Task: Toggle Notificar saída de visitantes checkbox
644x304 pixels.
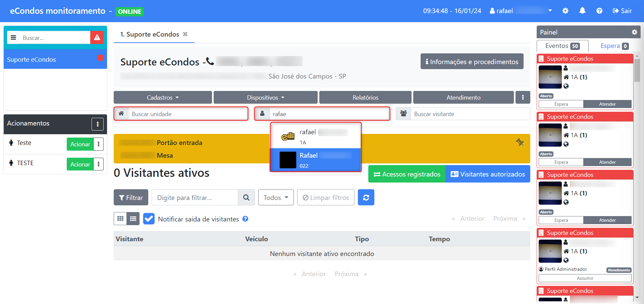Action: pyautogui.click(x=149, y=219)
